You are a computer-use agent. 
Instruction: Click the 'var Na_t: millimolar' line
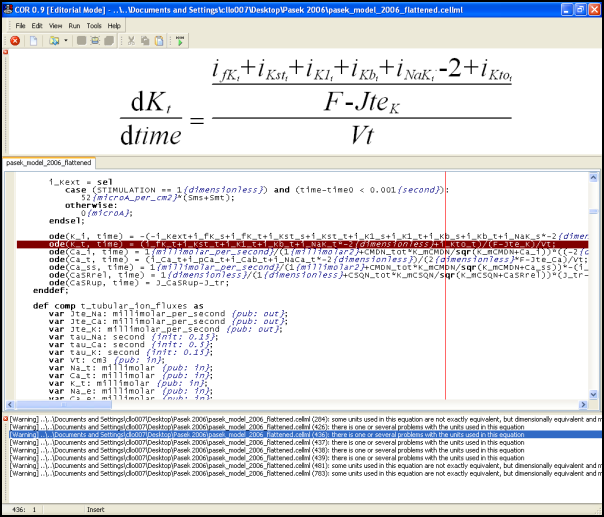click(131, 368)
